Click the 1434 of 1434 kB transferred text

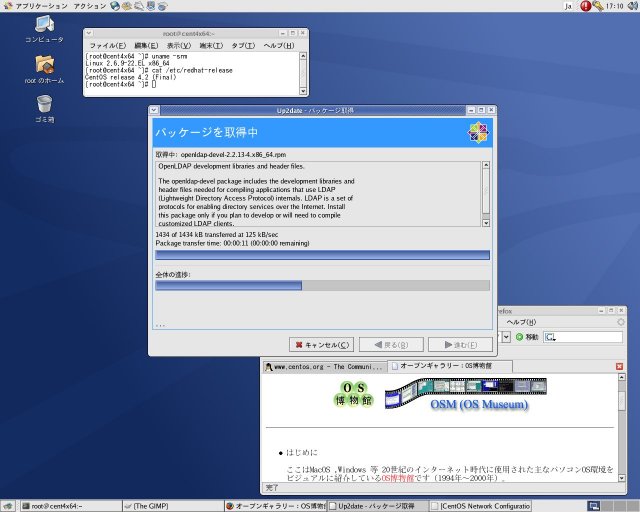coord(217,235)
